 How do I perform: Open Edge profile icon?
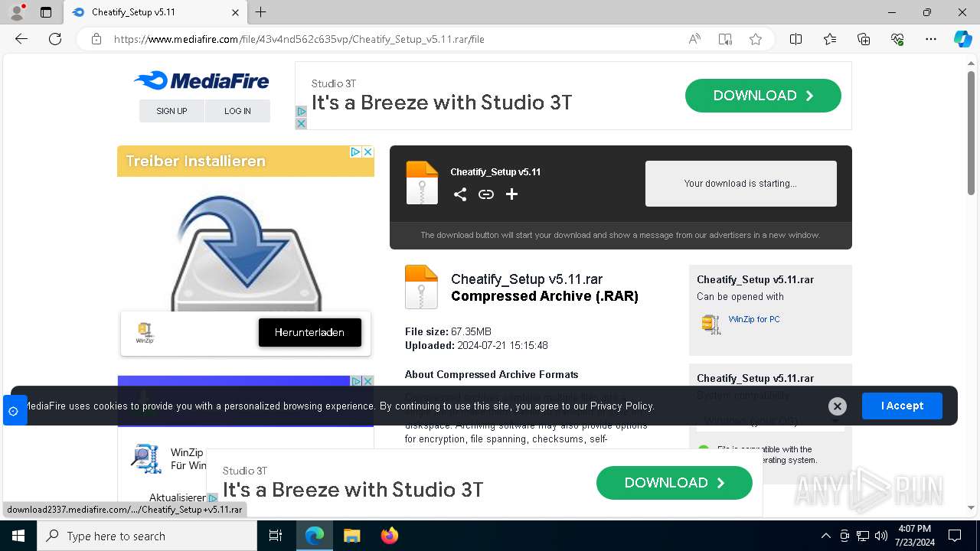pyautogui.click(x=16, y=12)
